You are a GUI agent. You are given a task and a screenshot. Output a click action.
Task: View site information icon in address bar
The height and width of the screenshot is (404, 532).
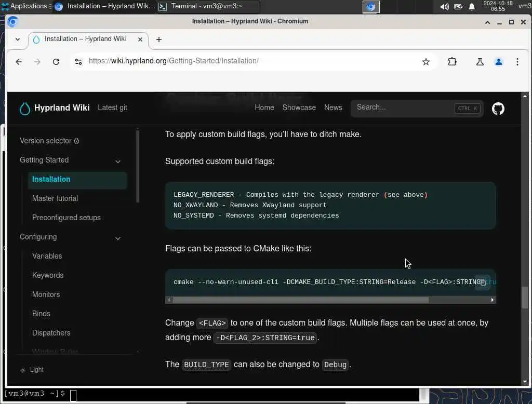coord(78,61)
